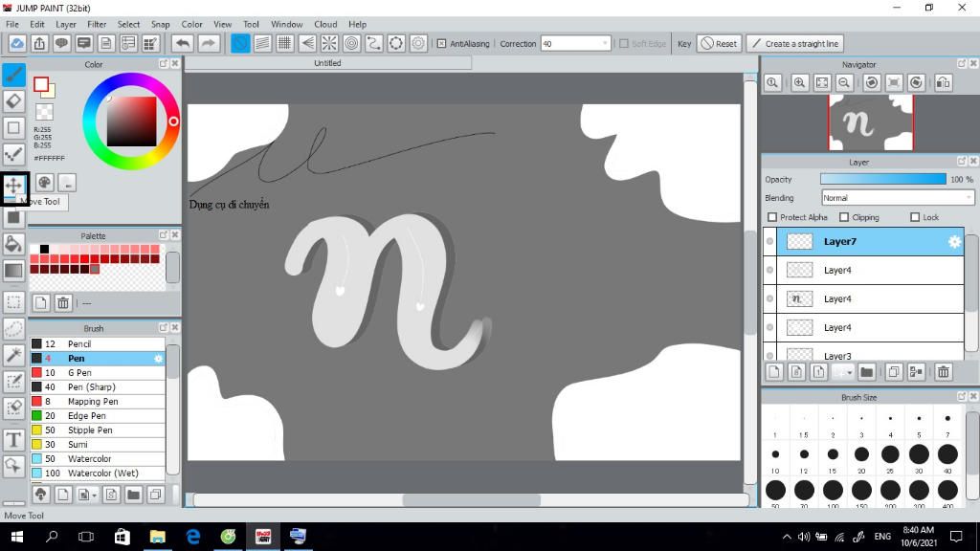Viewport: 980px width, 551px height.
Task: Open Blending mode Normal dropdown
Action: pyautogui.click(x=898, y=198)
